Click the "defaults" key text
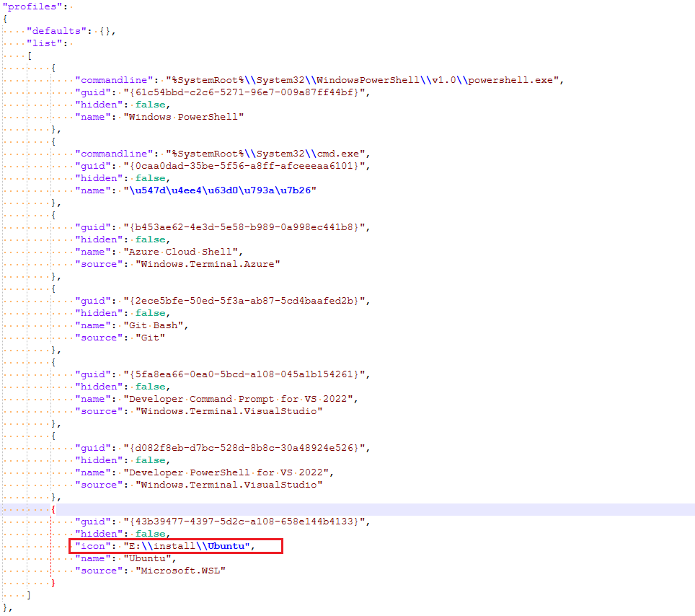695x616 pixels. coord(56,31)
